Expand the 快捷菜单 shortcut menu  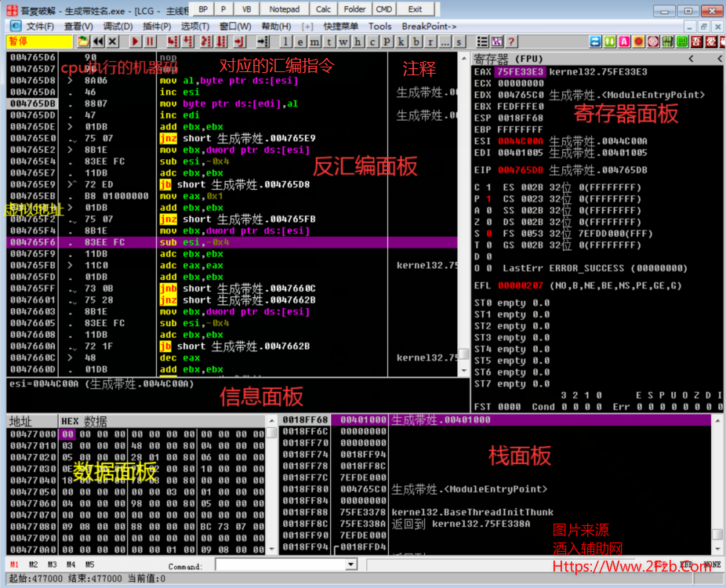[341, 26]
